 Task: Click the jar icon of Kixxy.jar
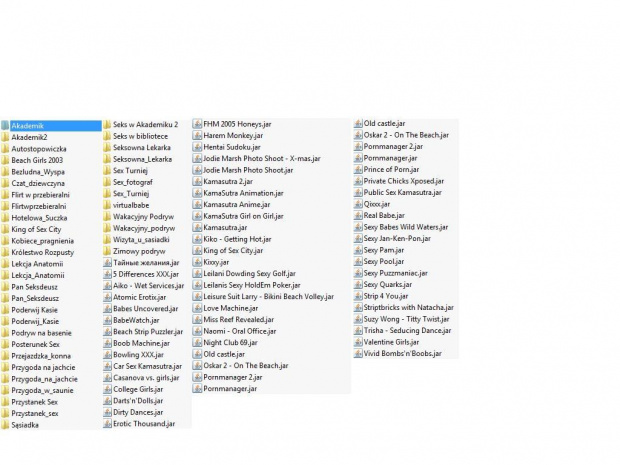(197, 262)
